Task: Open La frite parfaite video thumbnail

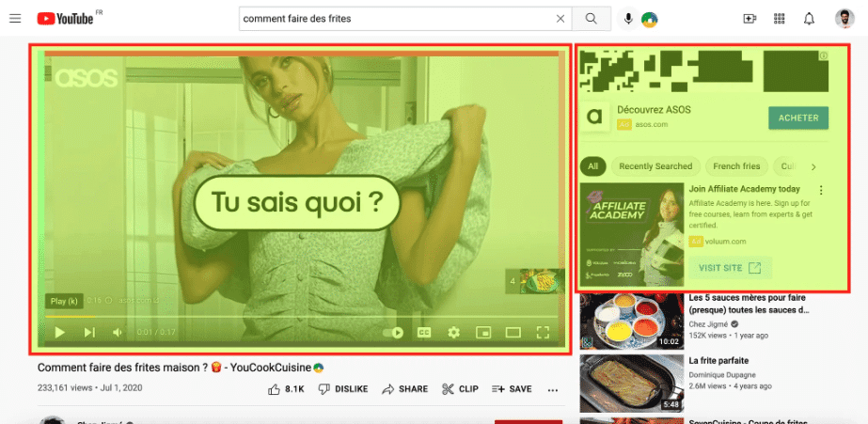Action: (632, 384)
